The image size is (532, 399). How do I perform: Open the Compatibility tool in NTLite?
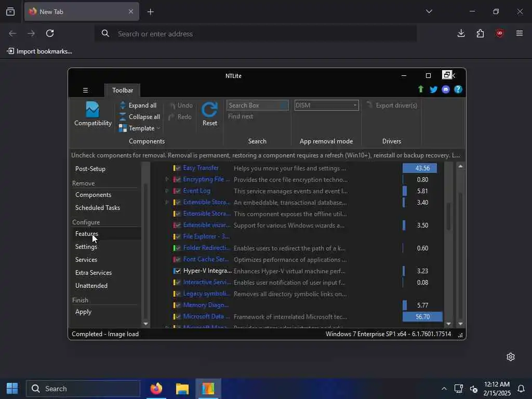(x=92, y=114)
